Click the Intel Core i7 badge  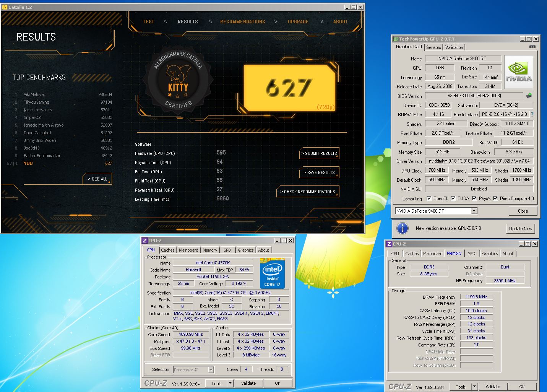click(272, 273)
